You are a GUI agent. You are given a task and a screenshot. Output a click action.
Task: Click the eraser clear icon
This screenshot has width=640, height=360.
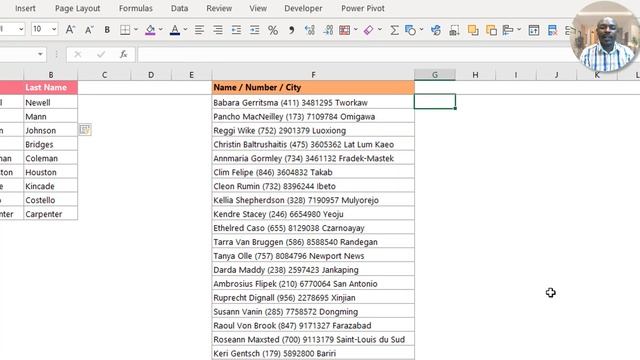[369, 30]
